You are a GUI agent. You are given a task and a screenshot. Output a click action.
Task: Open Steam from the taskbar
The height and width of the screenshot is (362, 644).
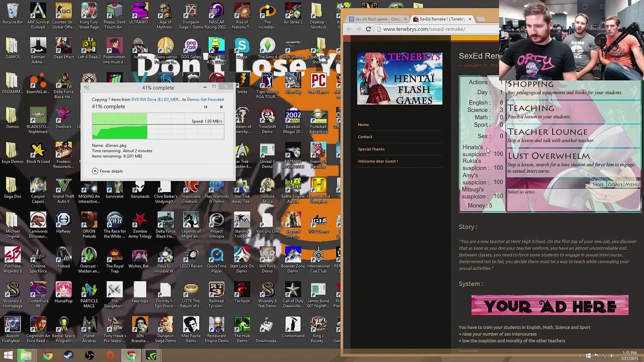[68, 356]
